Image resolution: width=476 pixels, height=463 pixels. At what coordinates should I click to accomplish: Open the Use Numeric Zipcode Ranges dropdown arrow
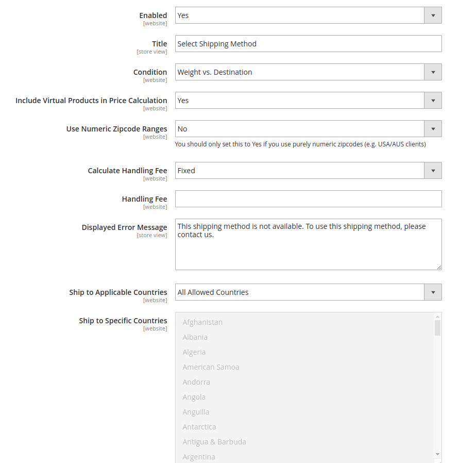433,128
